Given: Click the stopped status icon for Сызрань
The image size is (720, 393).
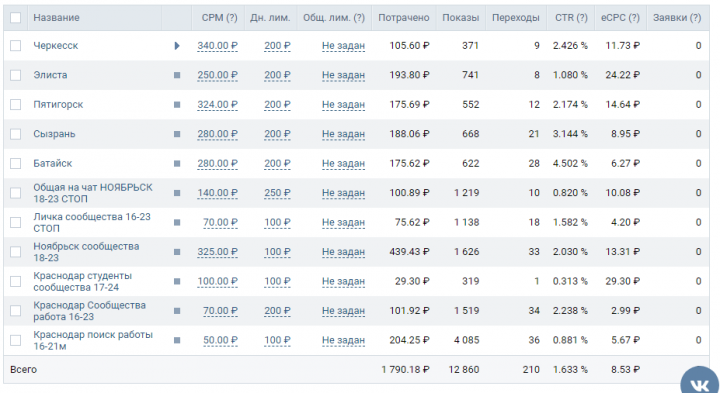Looking at the screenshot, I should pyautogui.click(x=177, y=134).
